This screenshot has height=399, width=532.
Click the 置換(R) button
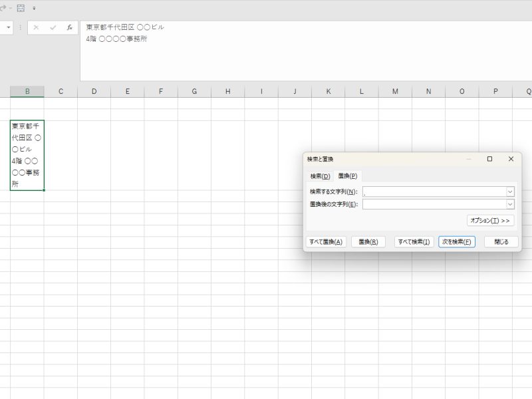pos(368,242)
